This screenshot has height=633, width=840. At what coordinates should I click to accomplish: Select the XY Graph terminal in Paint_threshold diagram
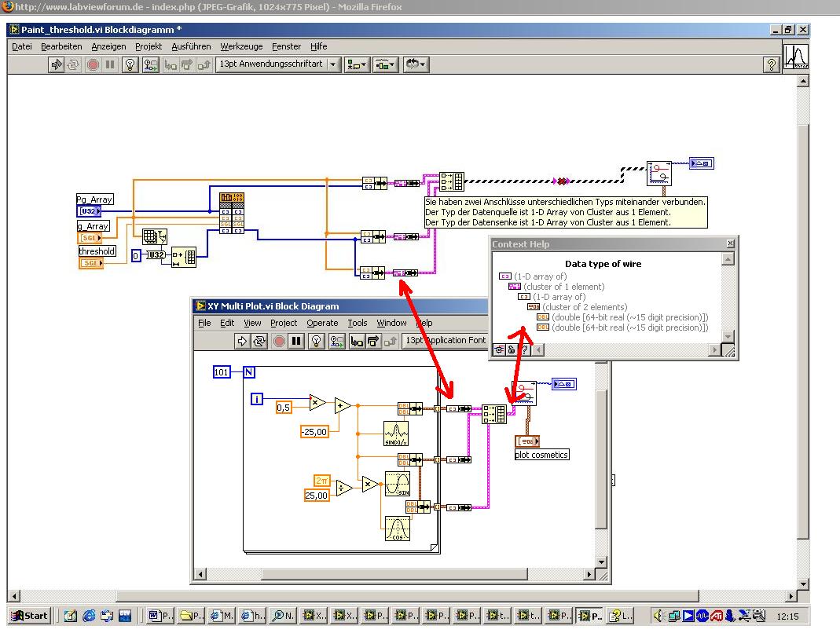pos(701,163)
